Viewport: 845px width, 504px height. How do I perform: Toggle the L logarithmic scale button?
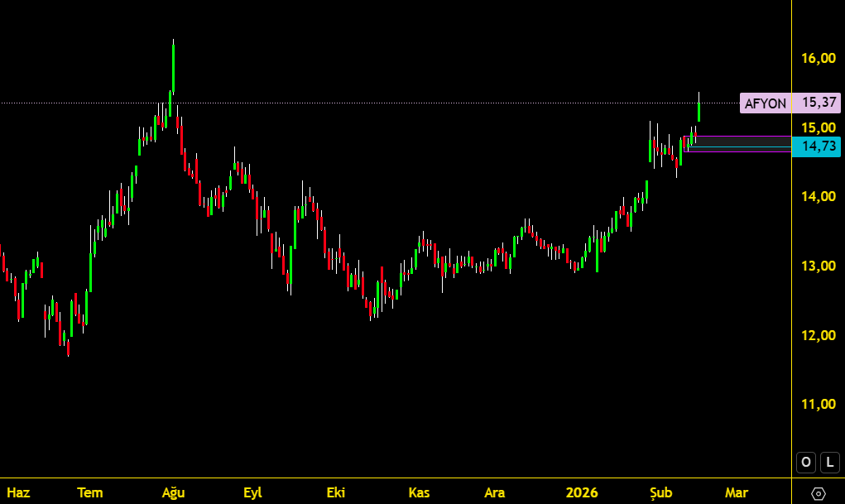point(830,462)
